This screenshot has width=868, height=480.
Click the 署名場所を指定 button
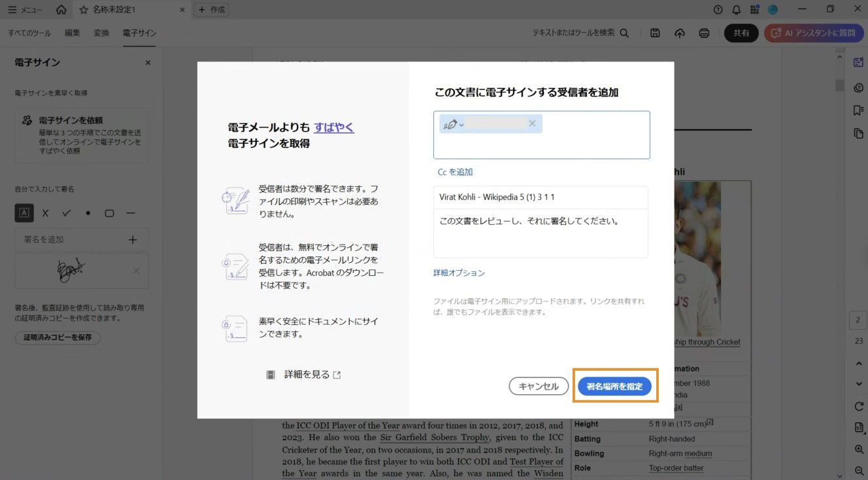click(614, 386)
